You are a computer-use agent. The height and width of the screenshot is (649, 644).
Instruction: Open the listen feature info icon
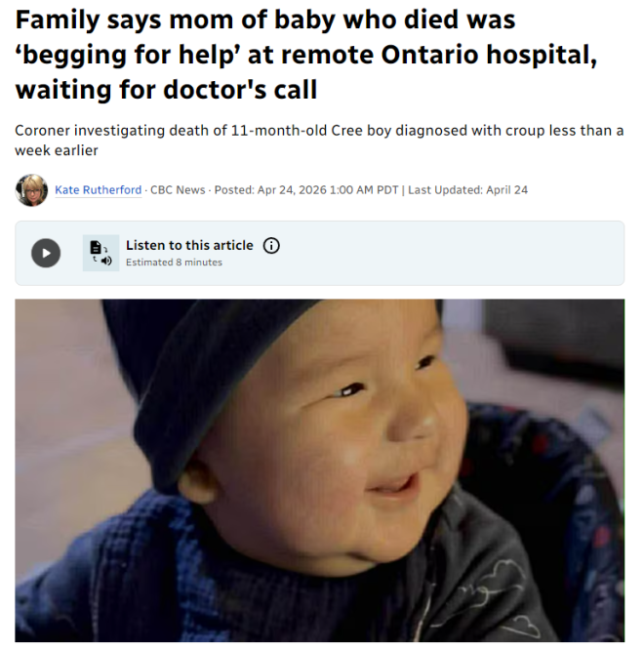[x=271, y=245]
